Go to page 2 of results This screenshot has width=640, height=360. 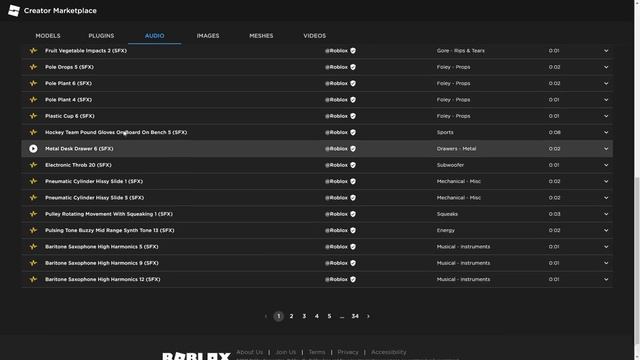coord(291,316)
